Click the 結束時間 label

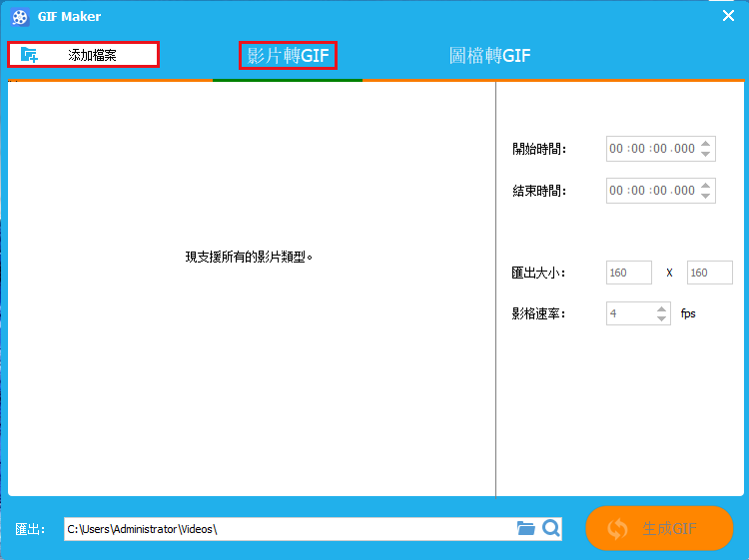click(539, 191)
